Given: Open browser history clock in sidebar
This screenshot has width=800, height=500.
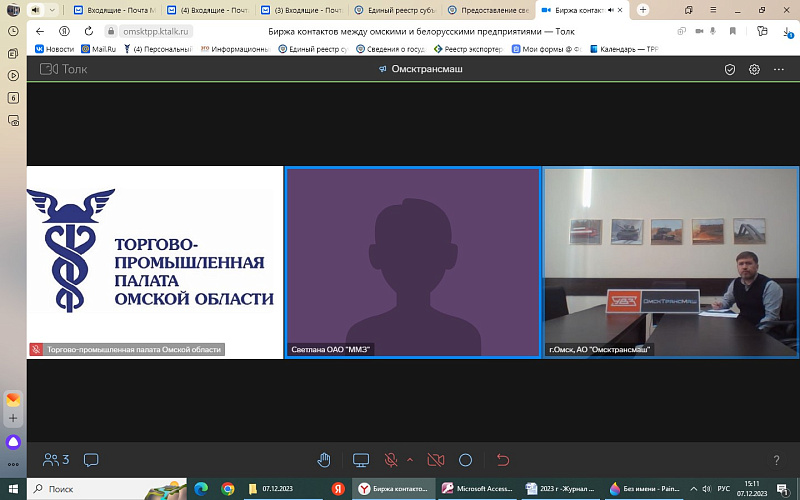Looking at the screenshot, I should click(13, 31).
